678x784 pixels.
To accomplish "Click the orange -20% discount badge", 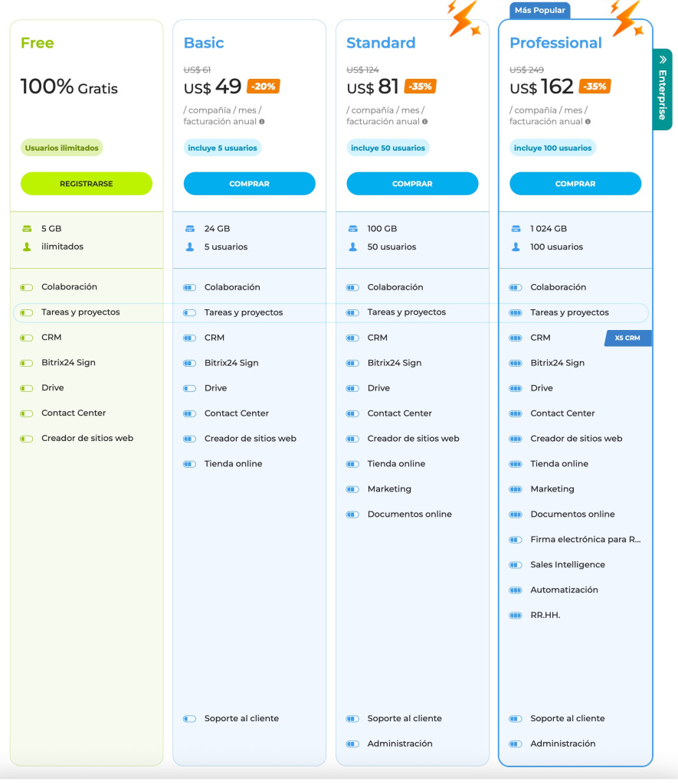I will 264,87.
